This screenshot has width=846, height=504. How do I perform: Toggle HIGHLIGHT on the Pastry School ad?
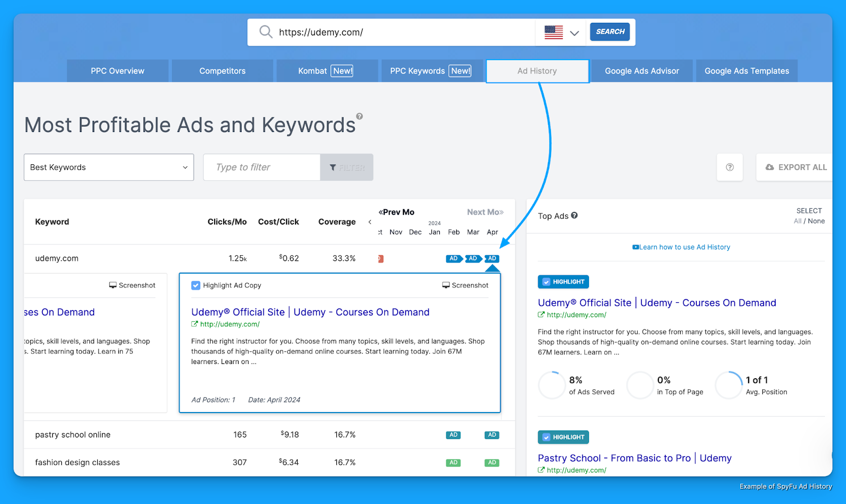[x=563, y=437]
